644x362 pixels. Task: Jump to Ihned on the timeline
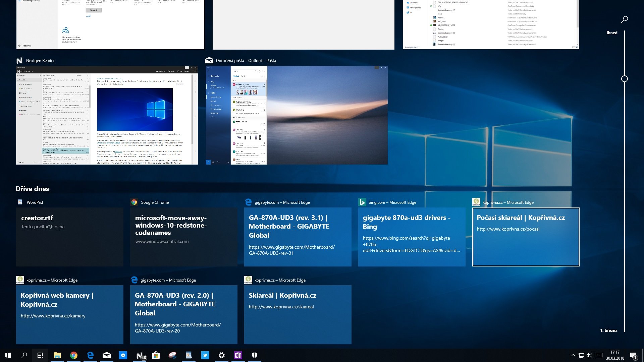tap(612, 33)
